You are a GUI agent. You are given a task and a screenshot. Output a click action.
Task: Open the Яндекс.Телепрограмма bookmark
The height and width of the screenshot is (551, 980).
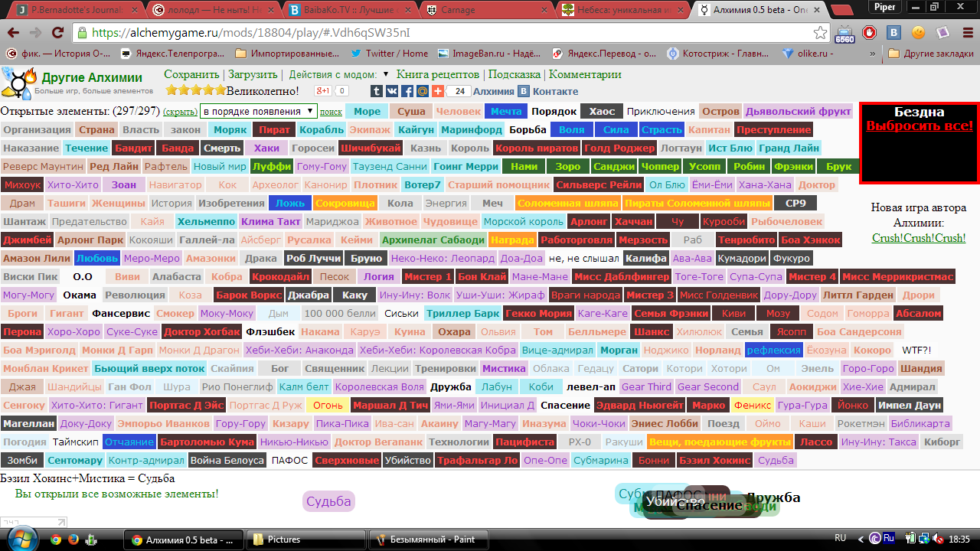coord(172,54)
